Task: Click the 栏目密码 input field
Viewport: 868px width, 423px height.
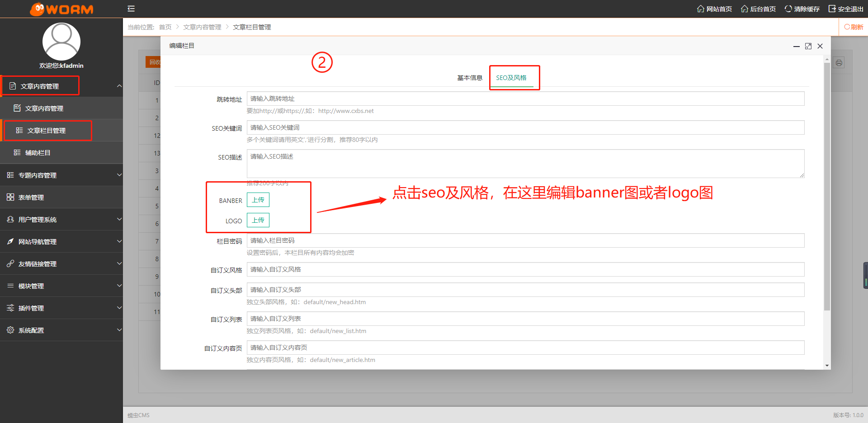Action: [x=525, y=240]
